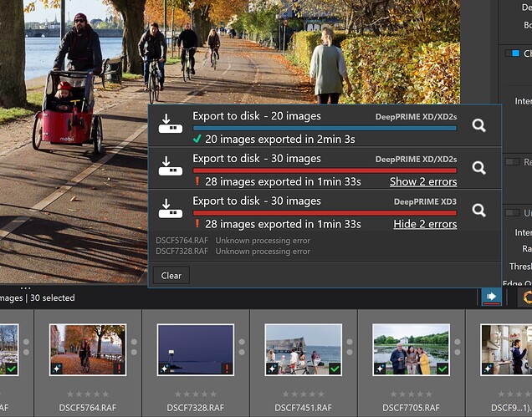Click sparkle badge on DSCF7705.RAF thumbnail

click(380, 368)
